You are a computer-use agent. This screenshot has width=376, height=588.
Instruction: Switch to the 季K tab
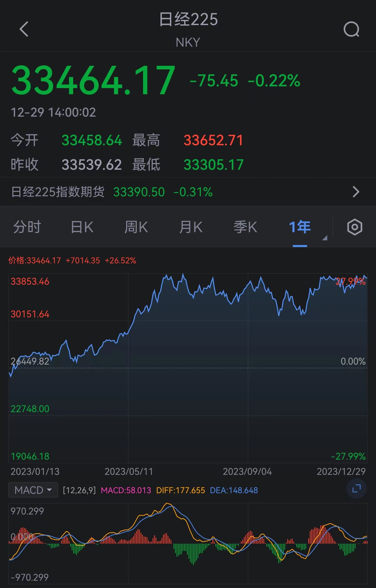(x=246, y=227)
